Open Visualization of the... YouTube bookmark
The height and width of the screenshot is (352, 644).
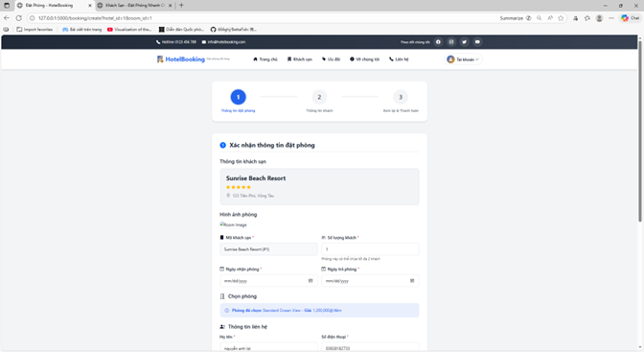click(x=129, y=30)
